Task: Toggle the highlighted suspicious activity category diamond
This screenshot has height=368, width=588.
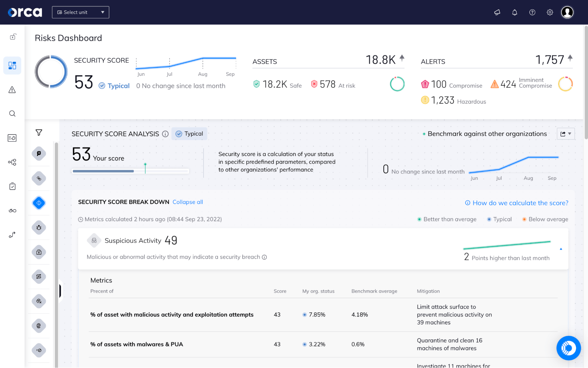Action: (39, 203)
